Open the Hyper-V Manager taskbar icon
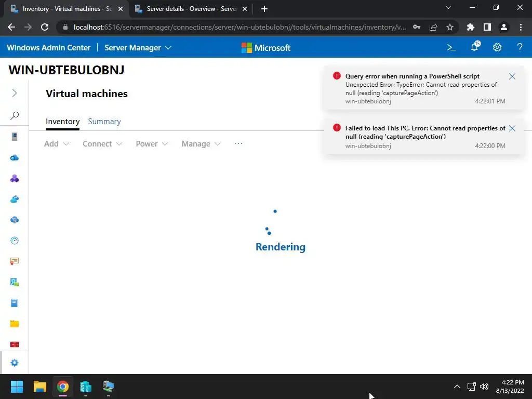The image size is (532, 399). coord(109,387)
